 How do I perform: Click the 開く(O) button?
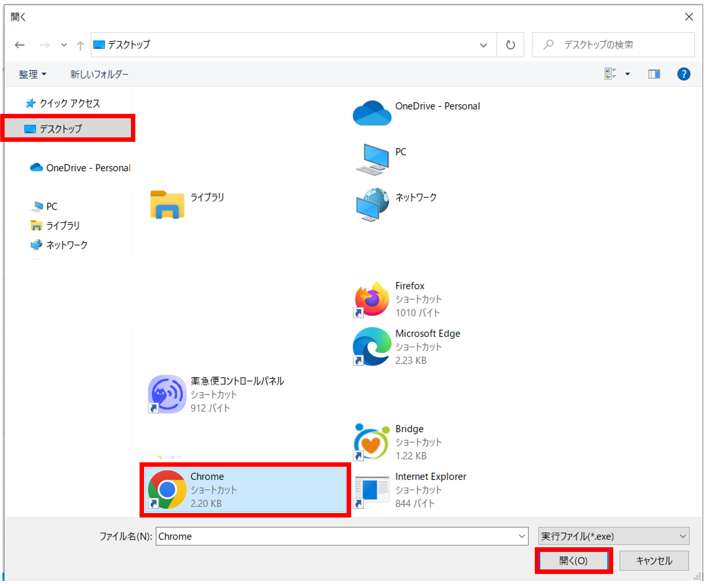[x=573, y=561]
